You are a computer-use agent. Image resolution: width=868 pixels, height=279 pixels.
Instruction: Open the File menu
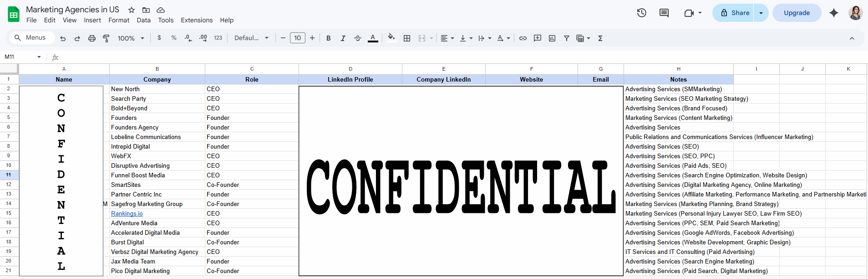tap(31, 20)
